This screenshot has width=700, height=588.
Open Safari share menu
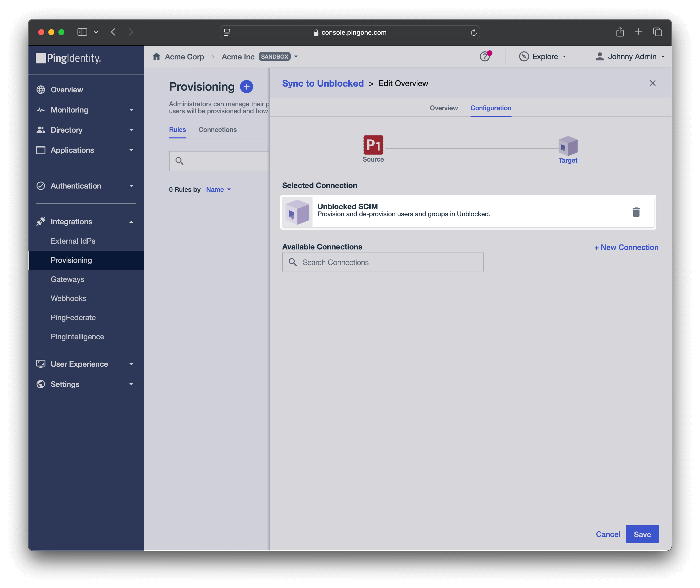[x=620, y=32]
